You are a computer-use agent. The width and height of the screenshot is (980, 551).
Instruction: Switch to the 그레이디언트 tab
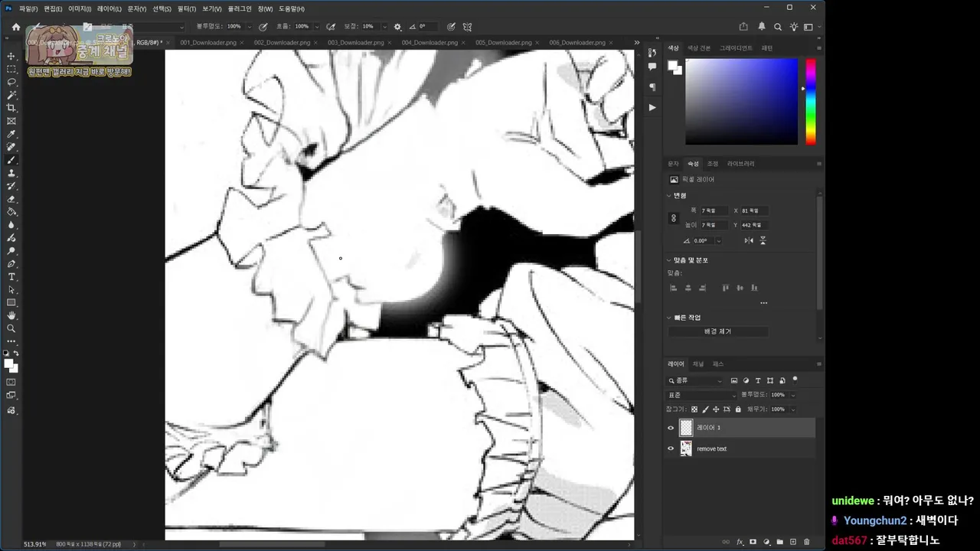(x=736, y=48)
